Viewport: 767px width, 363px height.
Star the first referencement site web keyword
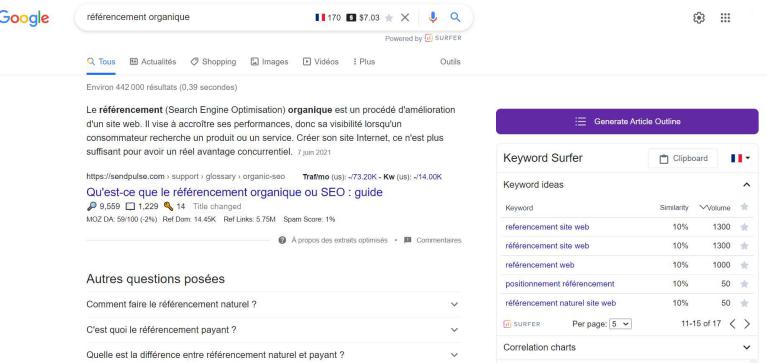(x=744, y=227)
